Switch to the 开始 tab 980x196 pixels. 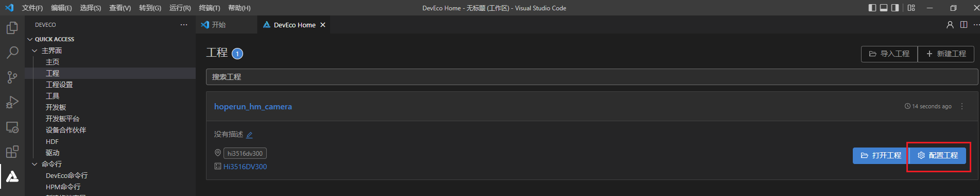point(219,25)
